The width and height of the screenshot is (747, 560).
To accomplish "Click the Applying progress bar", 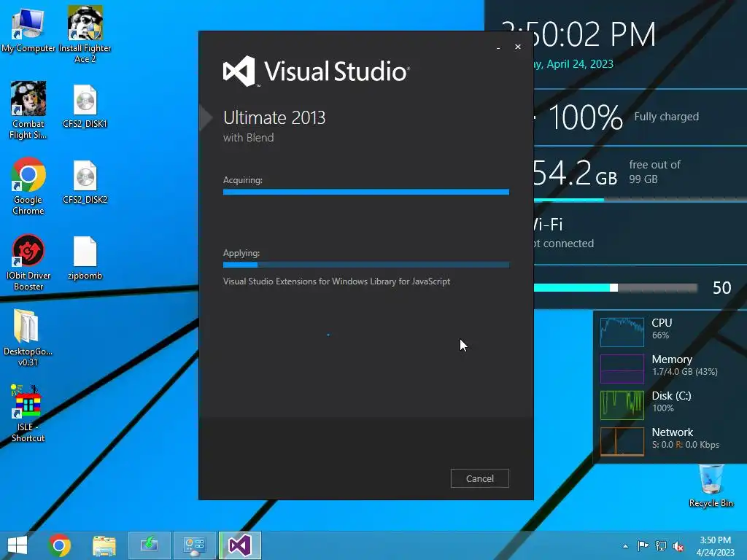I will point(366,265).
